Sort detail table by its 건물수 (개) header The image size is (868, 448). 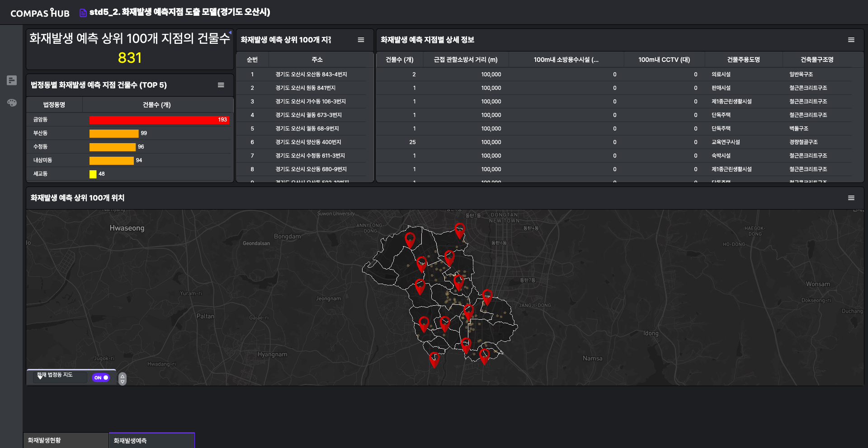pos(400,60)
